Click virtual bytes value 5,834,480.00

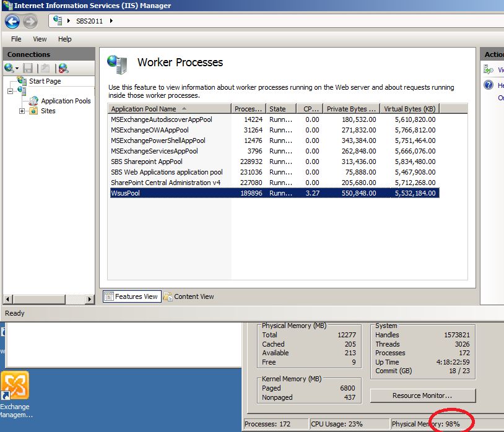coord(415,162)
